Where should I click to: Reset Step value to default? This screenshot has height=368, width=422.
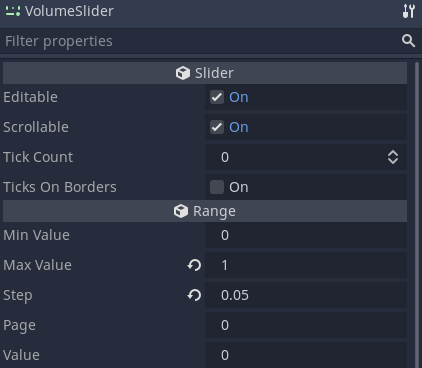(x=194, y=295)
